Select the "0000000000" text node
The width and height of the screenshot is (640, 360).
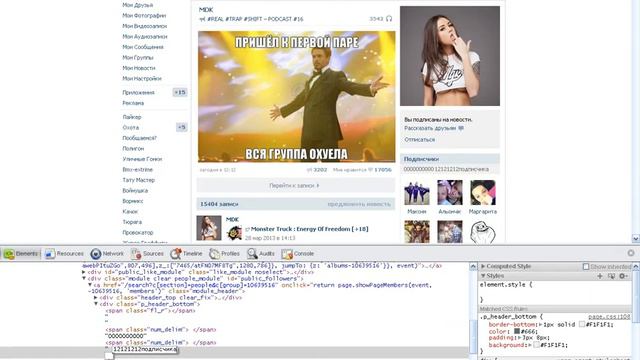(126, 336)
